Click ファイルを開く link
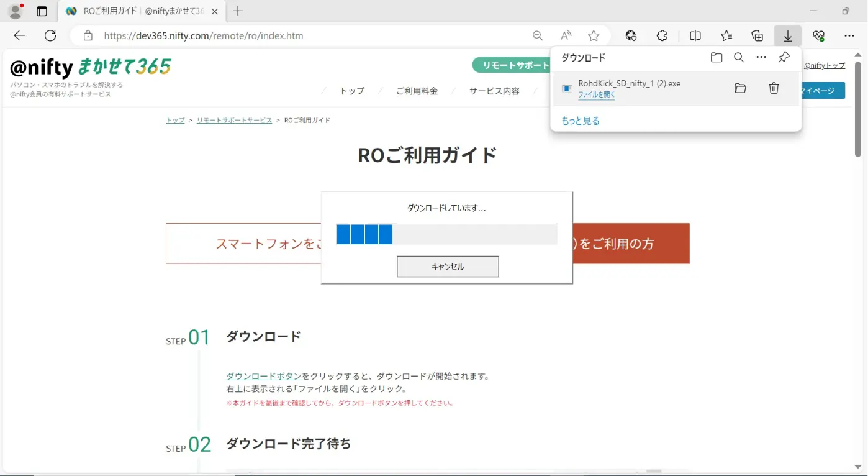868x476 pixels. 597,95
